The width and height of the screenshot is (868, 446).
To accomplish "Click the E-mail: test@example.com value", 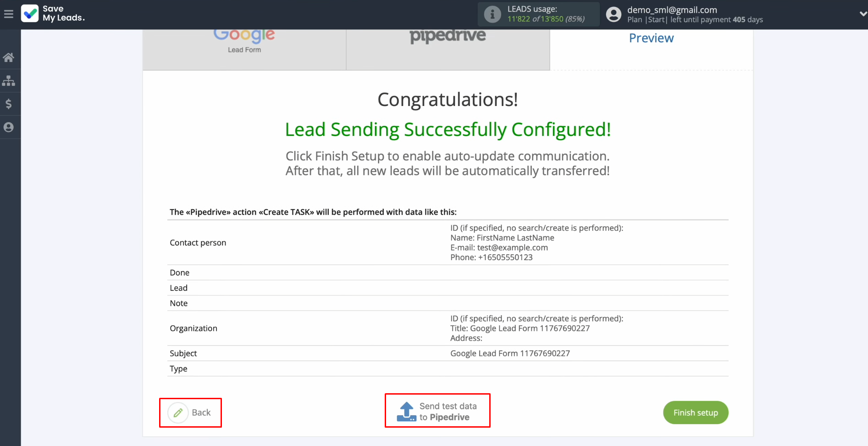I will (499, 247).
